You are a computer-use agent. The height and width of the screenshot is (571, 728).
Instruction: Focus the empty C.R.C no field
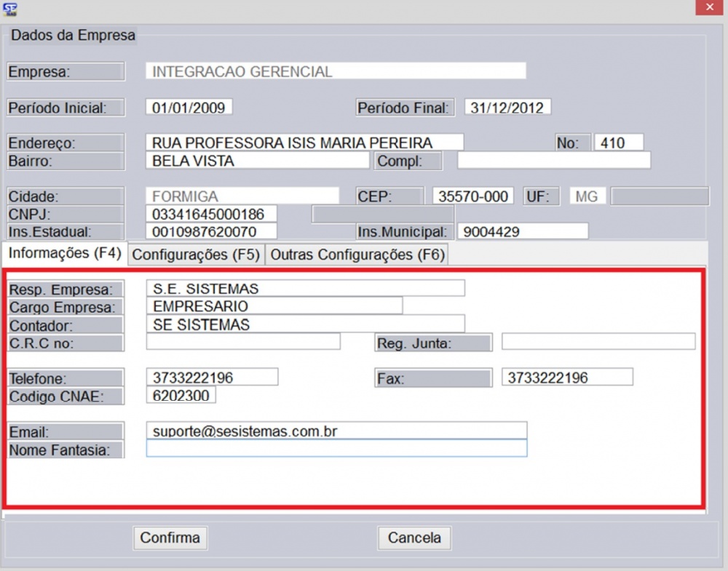pos(243,342)
